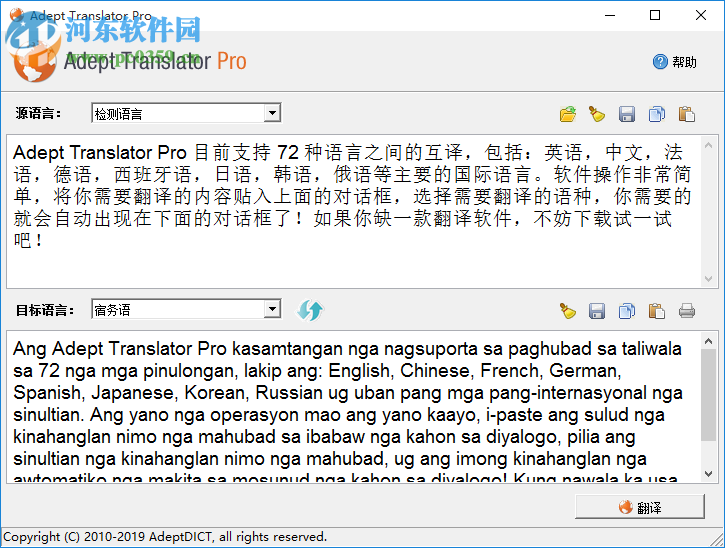Copy source text icon
This screenshot has height=548, width=725.
(x=657, y=114)
